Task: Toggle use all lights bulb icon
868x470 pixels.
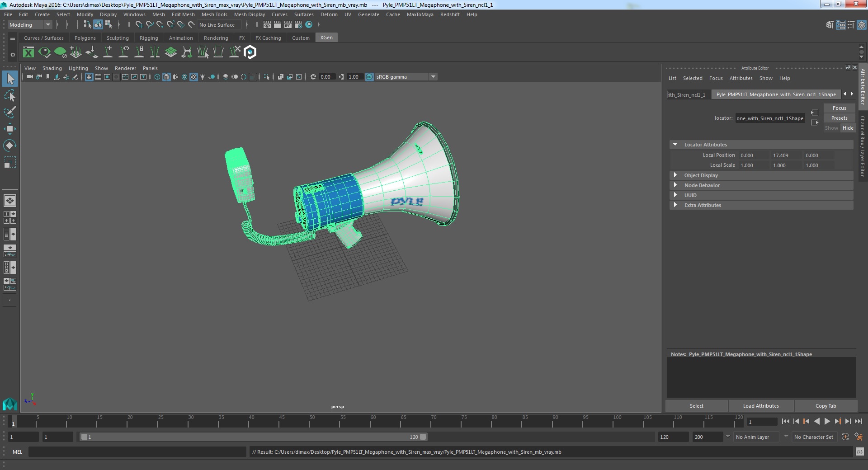Action: point(203,77)
